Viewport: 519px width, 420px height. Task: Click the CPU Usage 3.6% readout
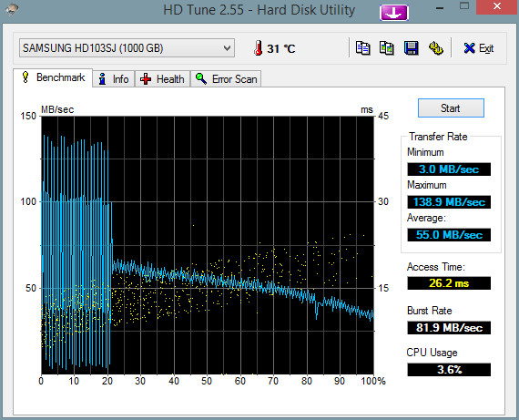click(449, 369)
